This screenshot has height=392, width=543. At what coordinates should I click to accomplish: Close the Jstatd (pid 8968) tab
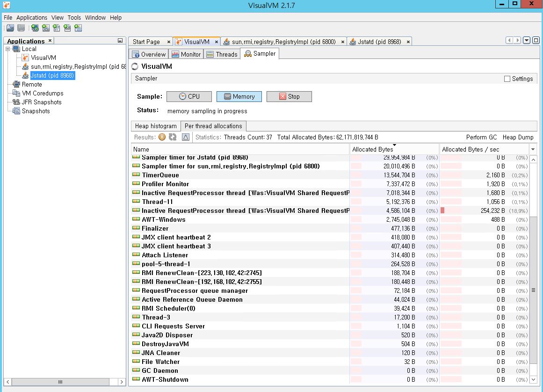tap(408, 42)
